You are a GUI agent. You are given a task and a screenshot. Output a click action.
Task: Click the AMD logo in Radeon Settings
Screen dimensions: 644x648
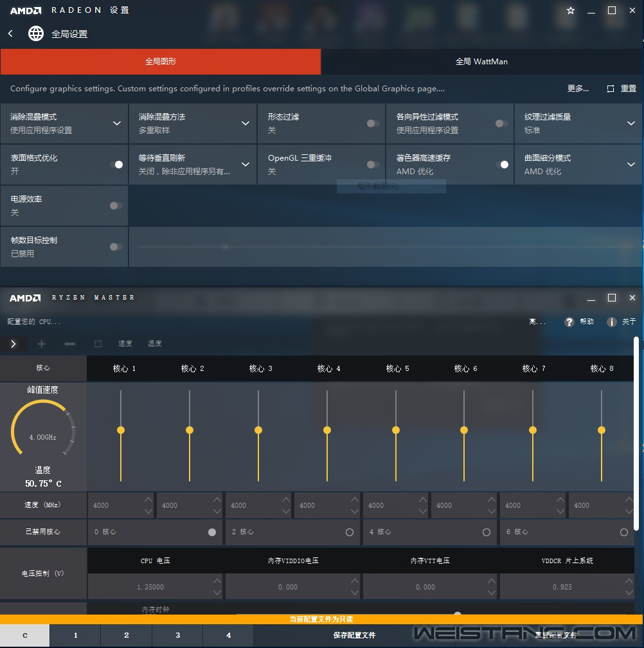[x=26, y=11]
